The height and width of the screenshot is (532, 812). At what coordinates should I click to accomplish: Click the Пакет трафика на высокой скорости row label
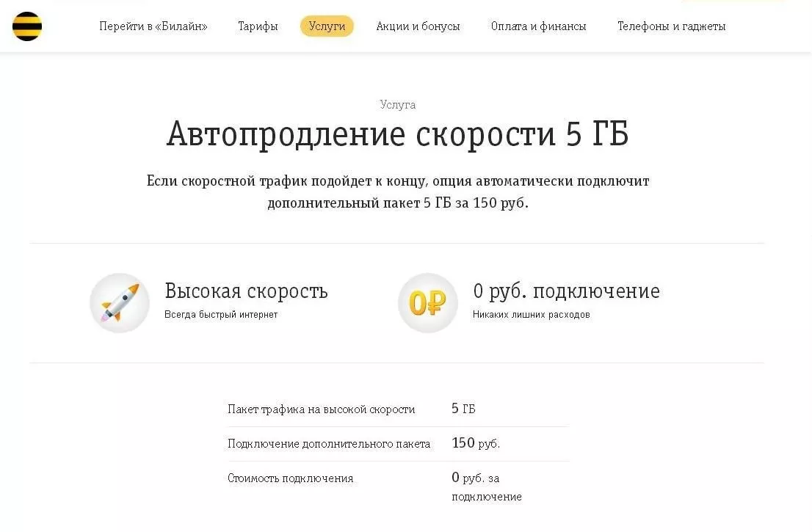point(321,409)
